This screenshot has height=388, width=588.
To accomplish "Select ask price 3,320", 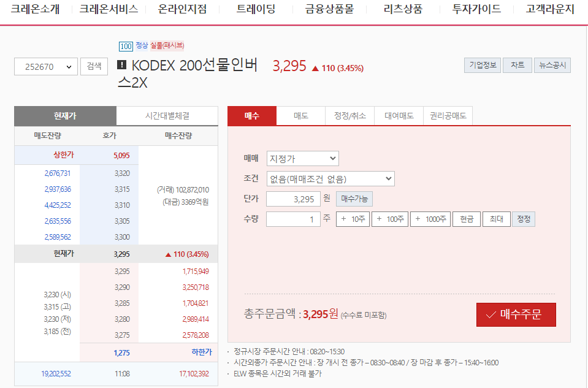I will [x=122, y=173].
